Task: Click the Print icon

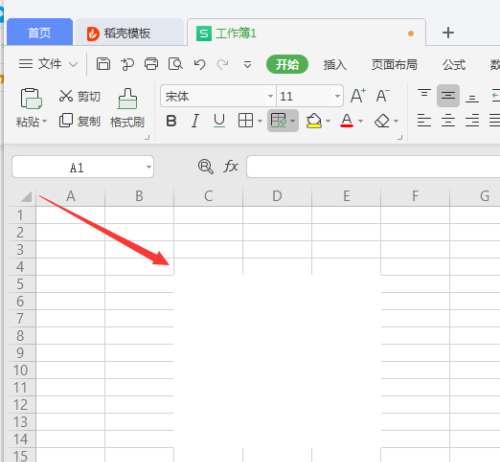Action: click(x=151, y=64)
